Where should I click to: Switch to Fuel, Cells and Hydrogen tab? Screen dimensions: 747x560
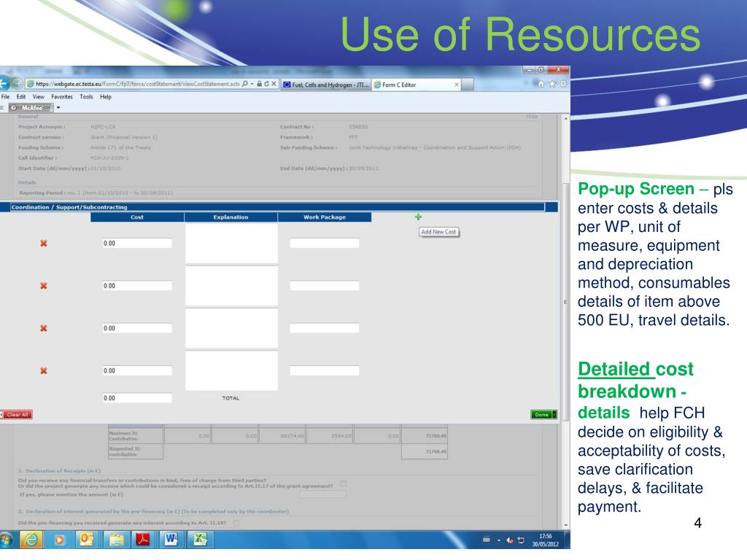pos(325,85)
